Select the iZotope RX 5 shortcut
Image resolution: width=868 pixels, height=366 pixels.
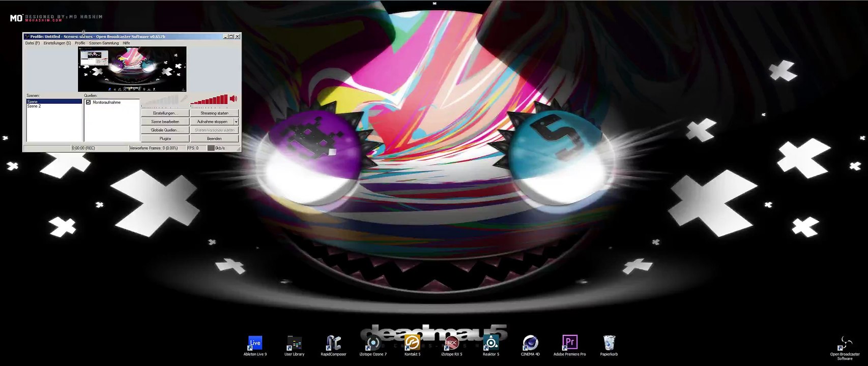[x=451, y=346]
